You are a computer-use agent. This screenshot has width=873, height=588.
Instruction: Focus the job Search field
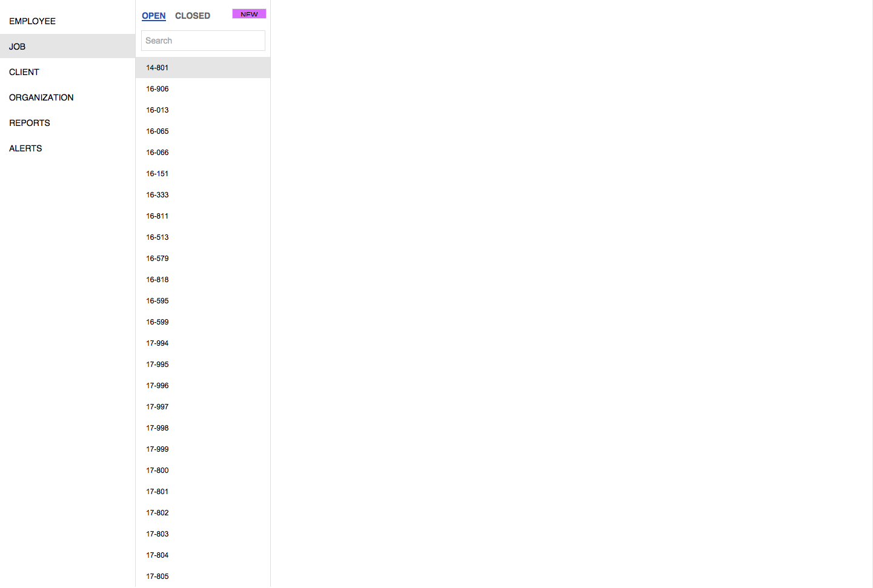[203, 41]
